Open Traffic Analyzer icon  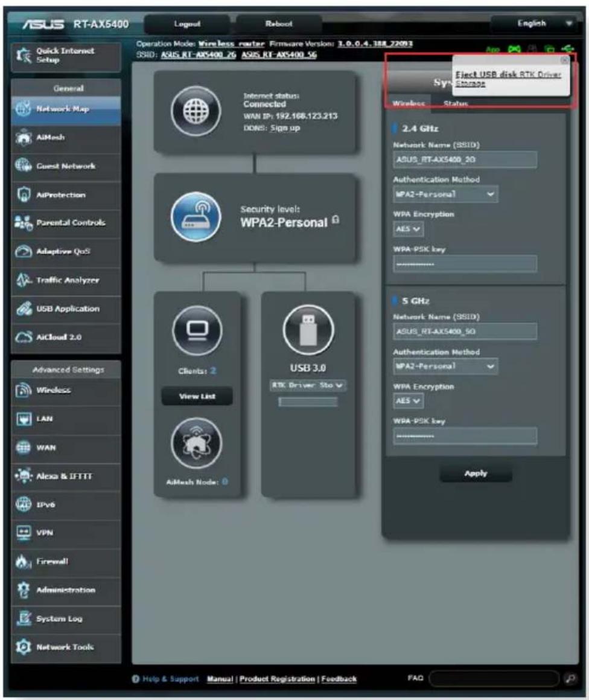point(23,280)
